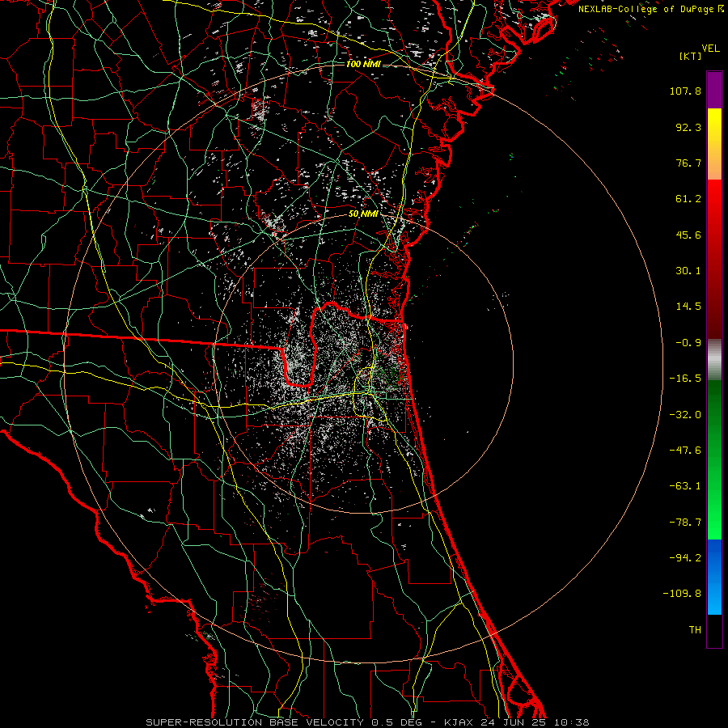Click the 50 NMI range ring label
728x728 pixels.
point(363,214)
